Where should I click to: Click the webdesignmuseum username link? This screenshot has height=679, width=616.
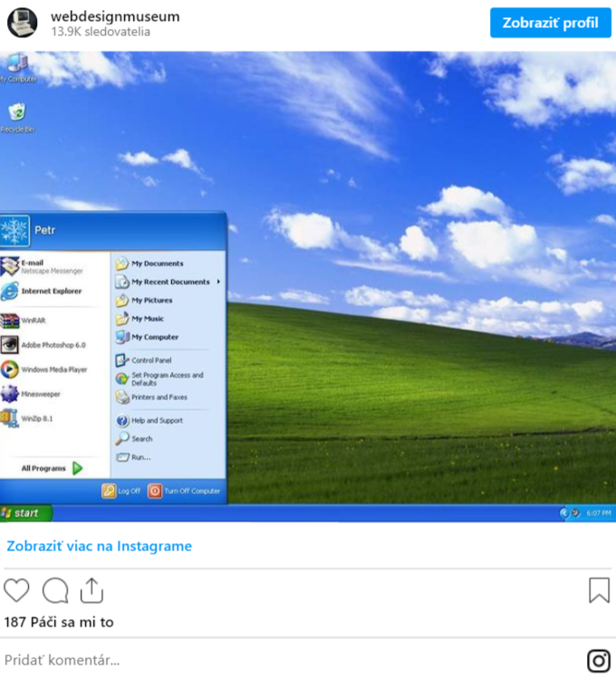(115, 16)
